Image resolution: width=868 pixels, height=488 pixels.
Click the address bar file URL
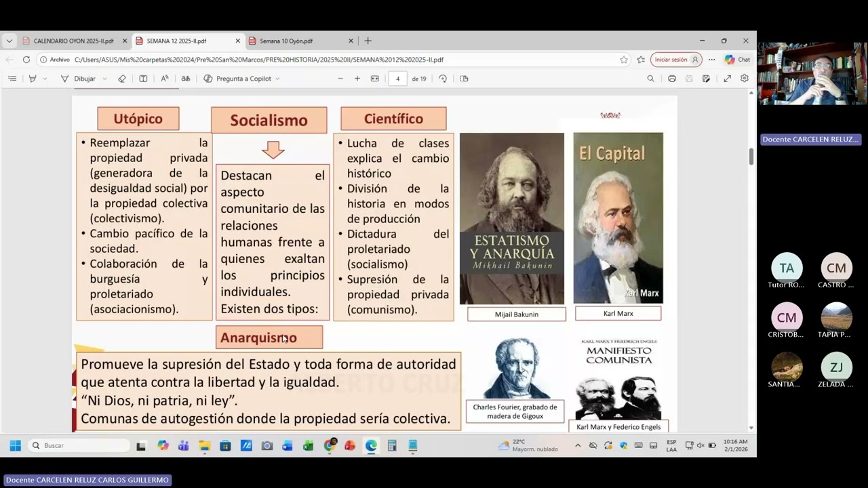click(x=258, y=60)
